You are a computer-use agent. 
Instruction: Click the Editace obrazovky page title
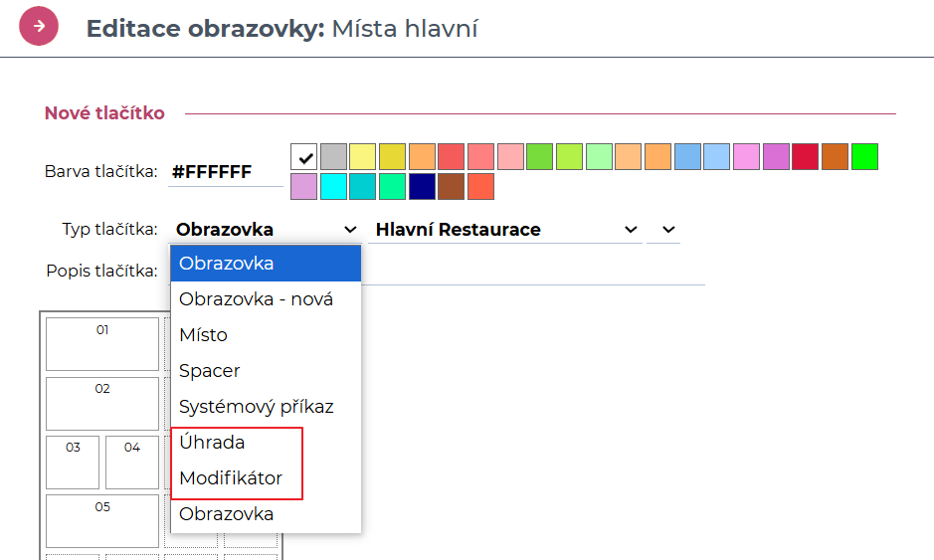281,29
